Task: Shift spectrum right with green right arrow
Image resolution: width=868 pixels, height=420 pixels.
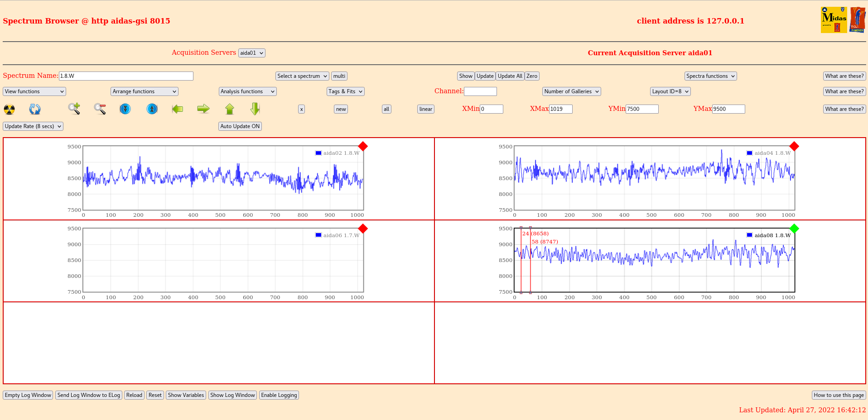Action: click(x=203, y=109)
